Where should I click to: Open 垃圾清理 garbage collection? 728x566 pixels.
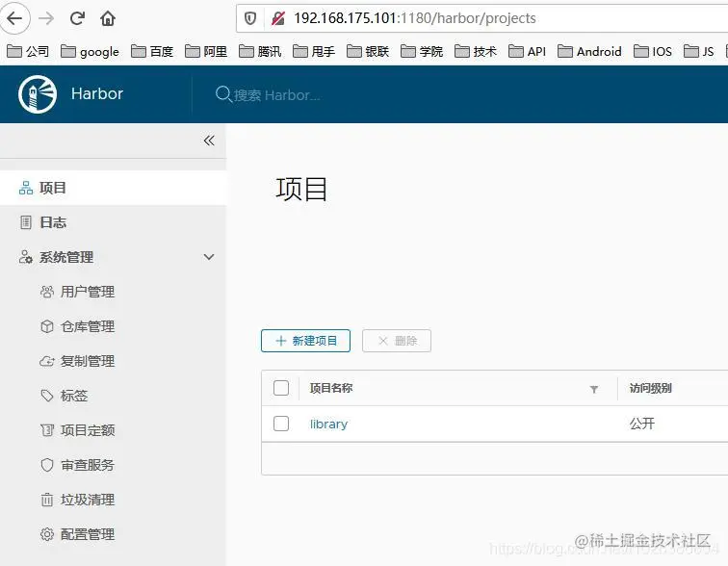tap(88, 500)
